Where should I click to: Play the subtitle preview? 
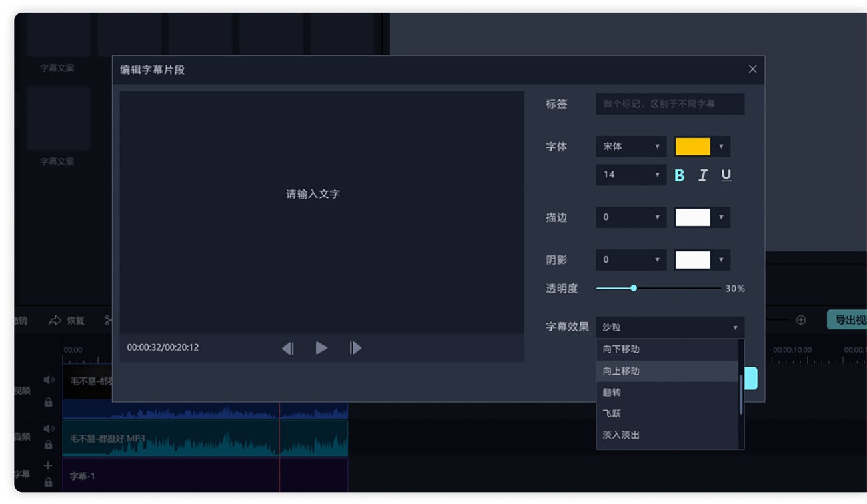click(x=321, y=348)
